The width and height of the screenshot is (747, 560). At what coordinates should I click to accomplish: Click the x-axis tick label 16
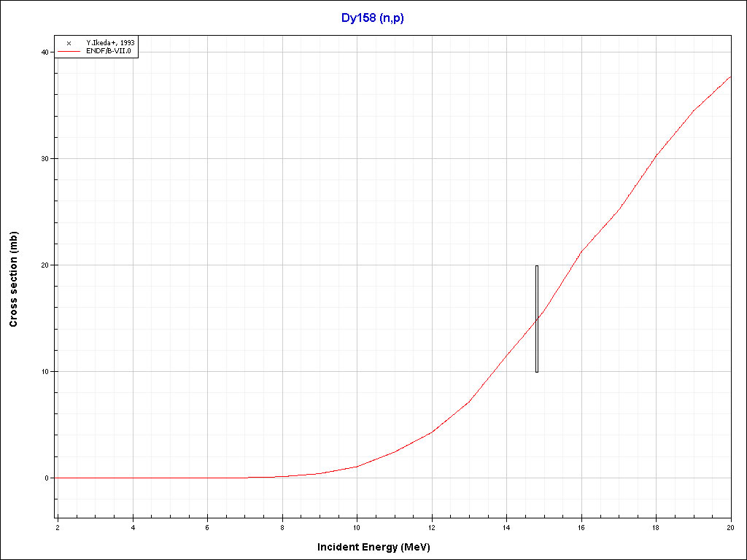pyautogui.click(x=581, y=526)
